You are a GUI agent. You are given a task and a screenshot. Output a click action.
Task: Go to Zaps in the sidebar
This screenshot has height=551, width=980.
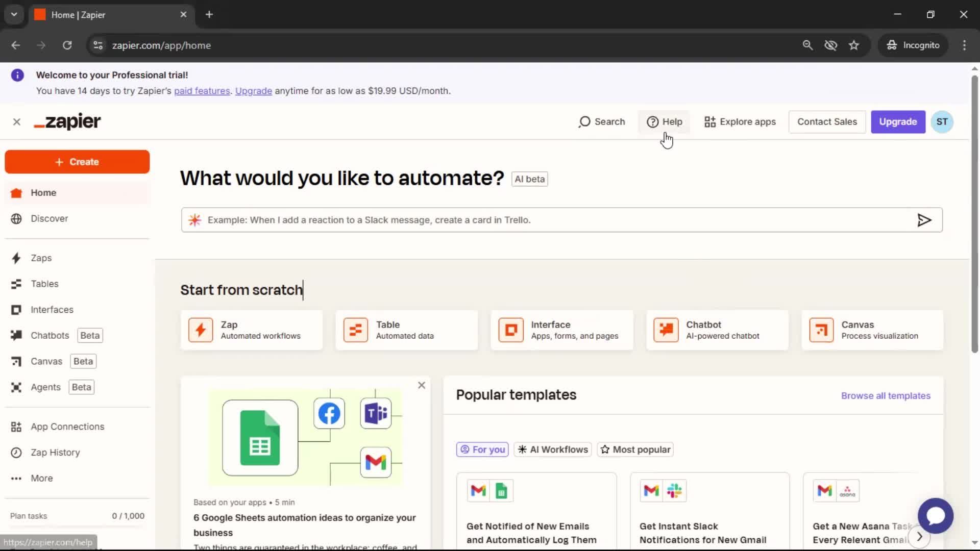77,258
